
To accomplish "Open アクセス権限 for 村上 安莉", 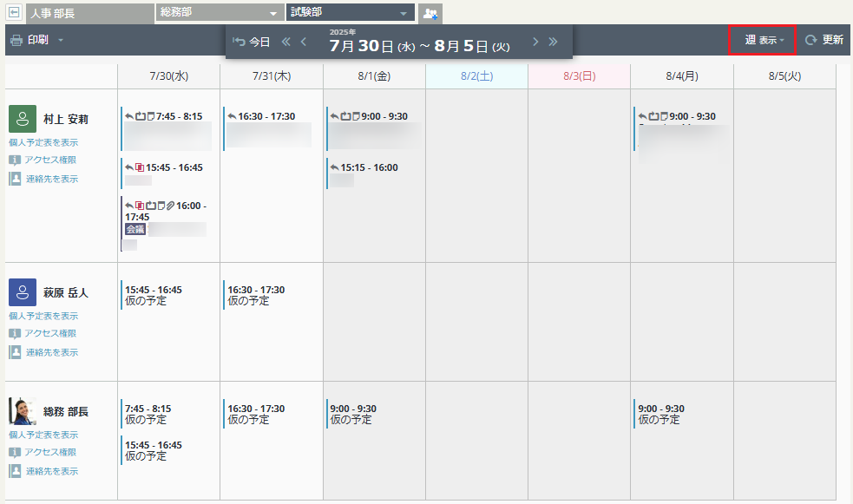I will pyautogui.click(x=50, y=160).
